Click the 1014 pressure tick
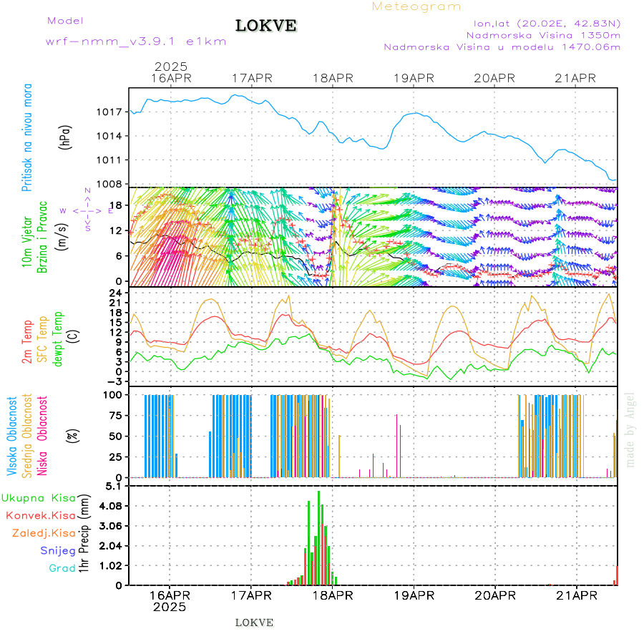The width and height of the screenshot is (644, 644). click(109, 136)
